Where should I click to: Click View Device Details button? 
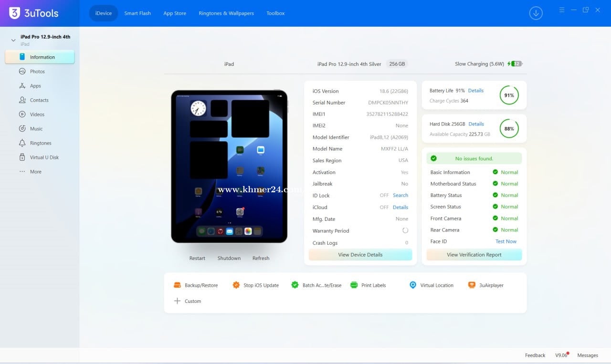[x=360, y=255]
